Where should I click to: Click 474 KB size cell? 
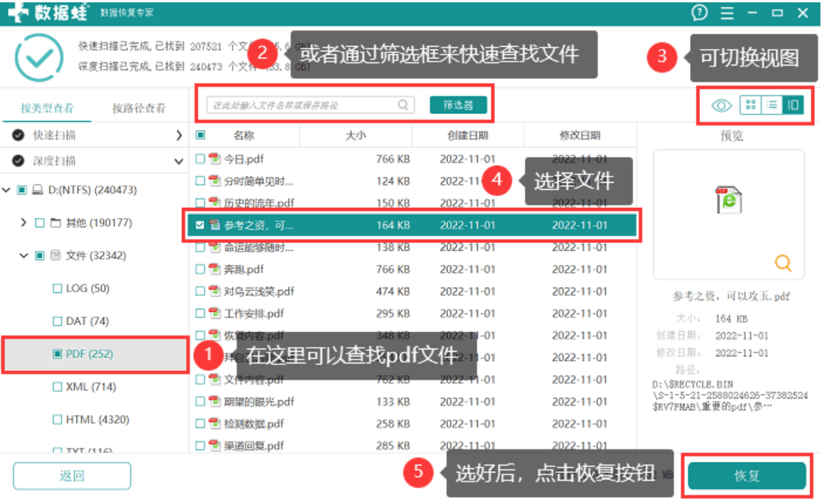tap(393, 291)
